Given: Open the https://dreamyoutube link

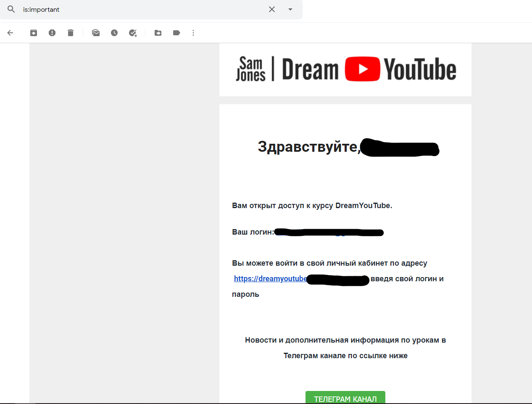Looking at the screenshot, I should click(x=270, y=279).
